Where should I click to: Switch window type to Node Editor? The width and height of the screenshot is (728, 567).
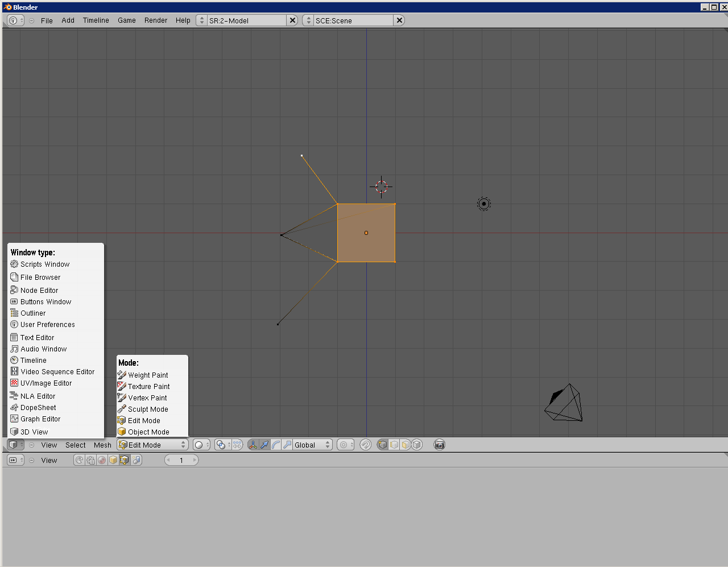[x=56, y=291]
